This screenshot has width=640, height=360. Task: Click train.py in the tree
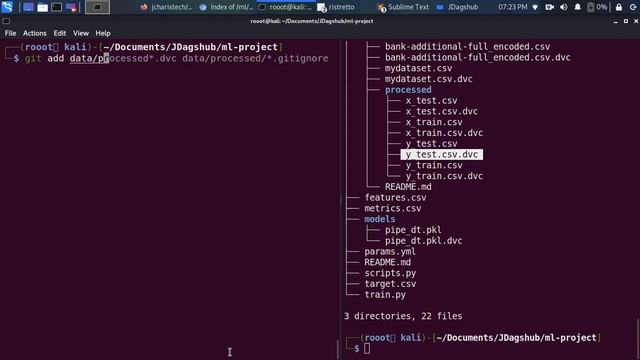click(385, 295)
